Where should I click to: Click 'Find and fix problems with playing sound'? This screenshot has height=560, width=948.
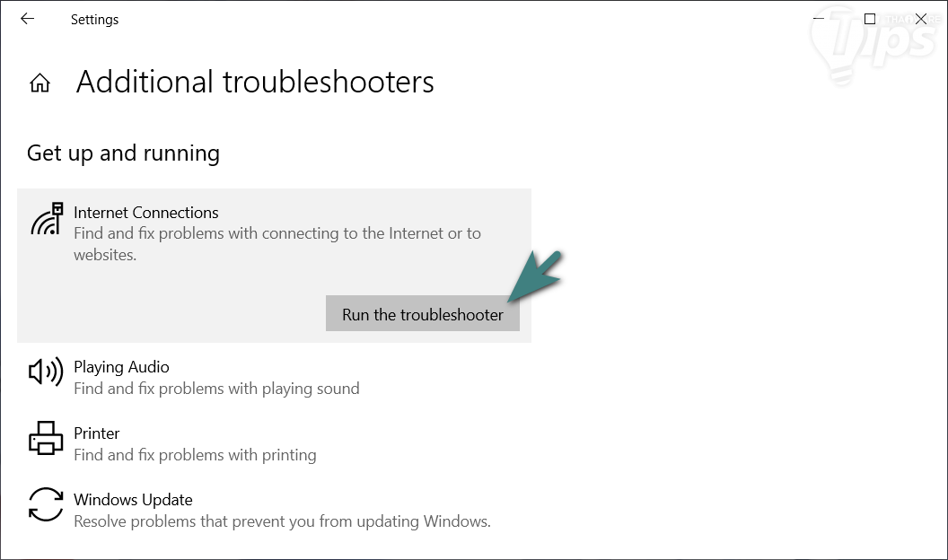coord(216,389)
